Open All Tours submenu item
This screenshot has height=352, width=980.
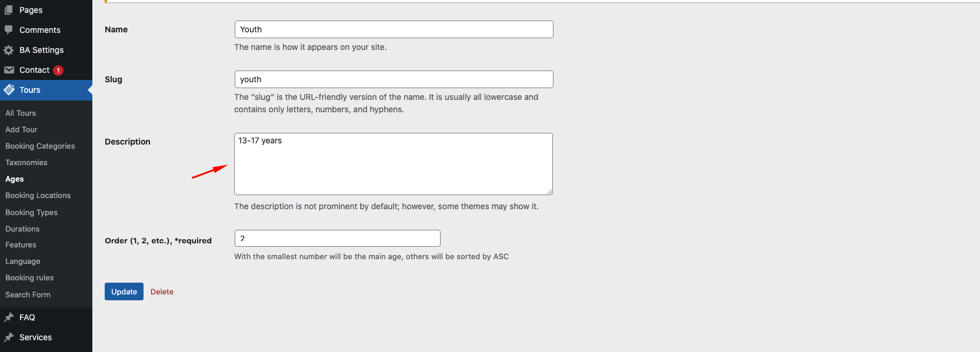point(21,113)
